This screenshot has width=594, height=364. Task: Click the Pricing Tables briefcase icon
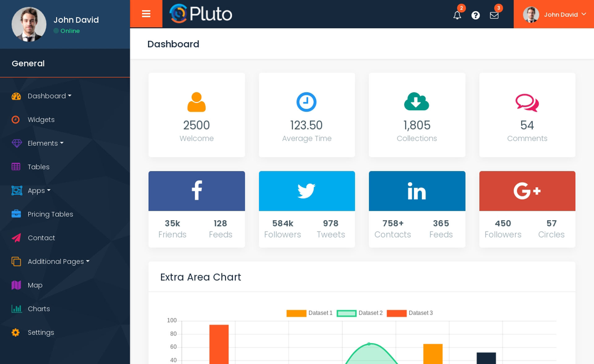[16, 214]
